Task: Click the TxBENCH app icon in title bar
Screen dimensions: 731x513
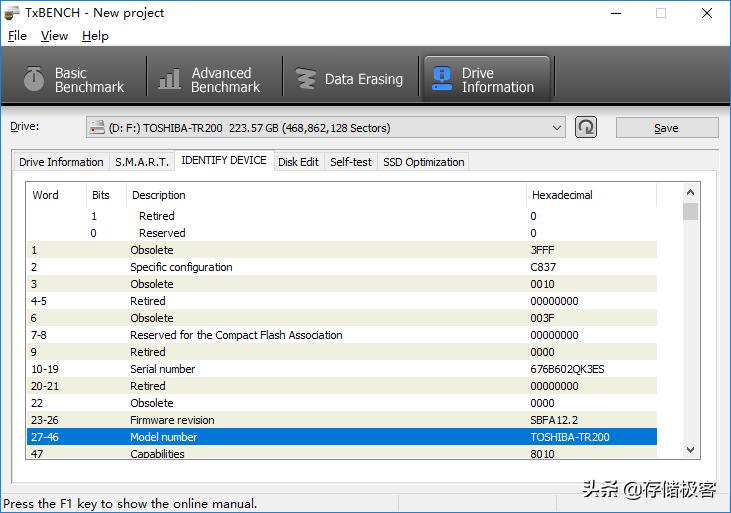Action: coord(11,13)
